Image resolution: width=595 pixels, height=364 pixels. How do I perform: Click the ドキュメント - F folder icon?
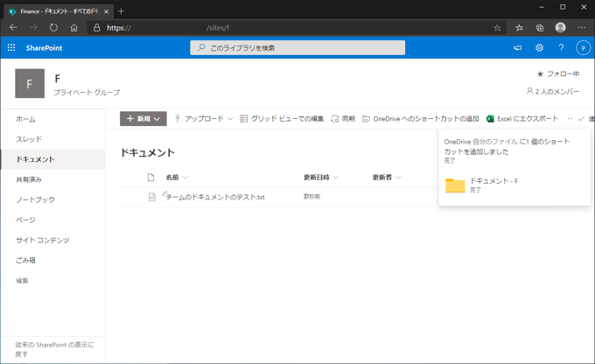[455, 185]
